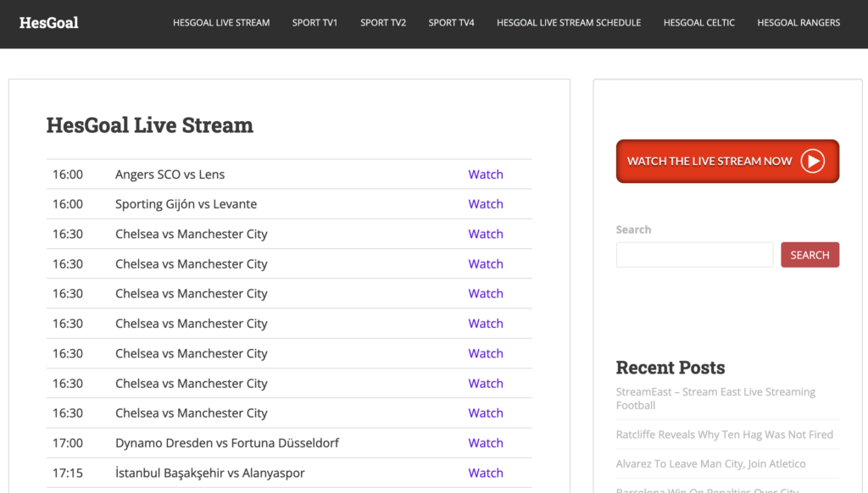Focus the Search input field
The image size is (868, 493).
[695, 254]
